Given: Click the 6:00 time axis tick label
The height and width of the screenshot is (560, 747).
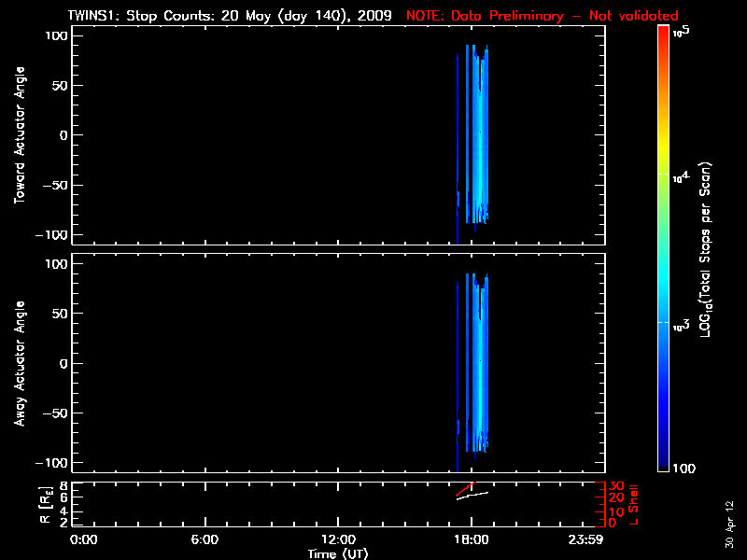Looking at the screenshot, I should pyautogui.click(x=204, y=539).
